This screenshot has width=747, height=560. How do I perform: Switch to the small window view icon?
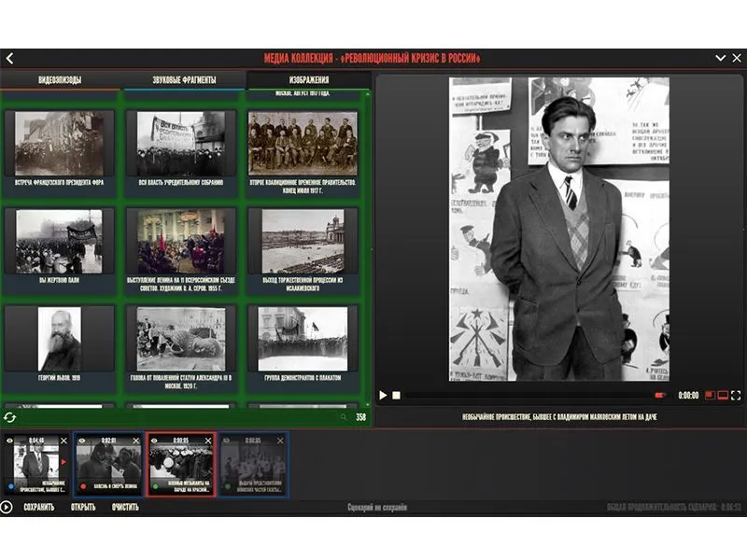click(710, 395)
